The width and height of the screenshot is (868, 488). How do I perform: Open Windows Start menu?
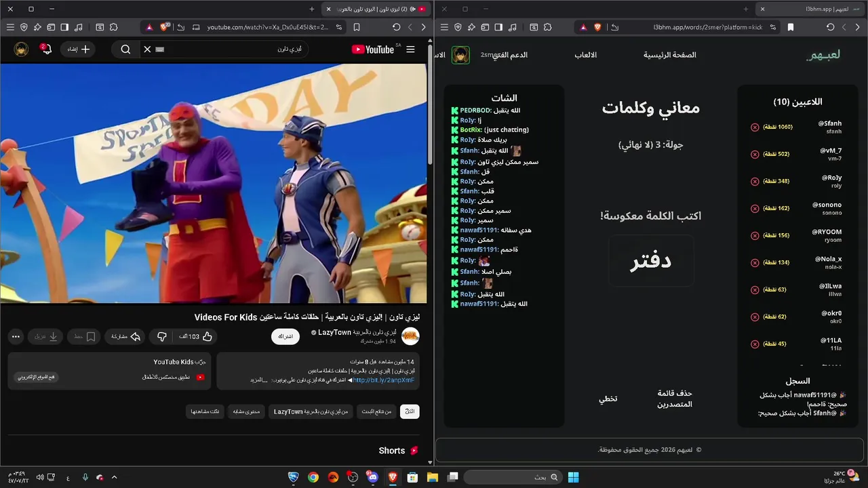tap(573, 477)
